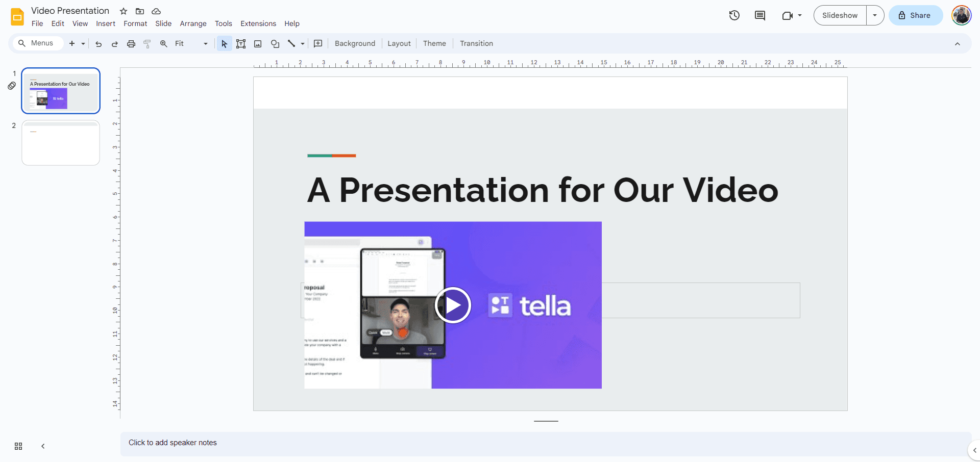Open the comments history icon
Image resolution: width=980 pixels, height=462 pixels.
point(760,15)
